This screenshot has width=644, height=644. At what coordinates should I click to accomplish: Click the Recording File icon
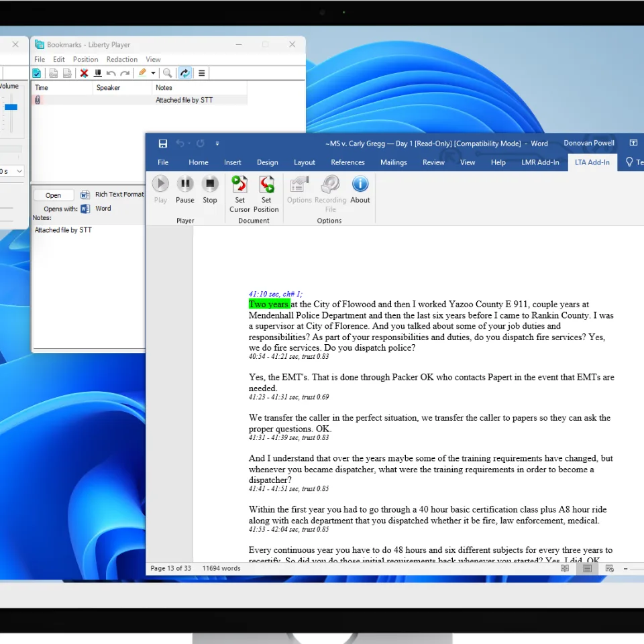[x=330, y=184]
